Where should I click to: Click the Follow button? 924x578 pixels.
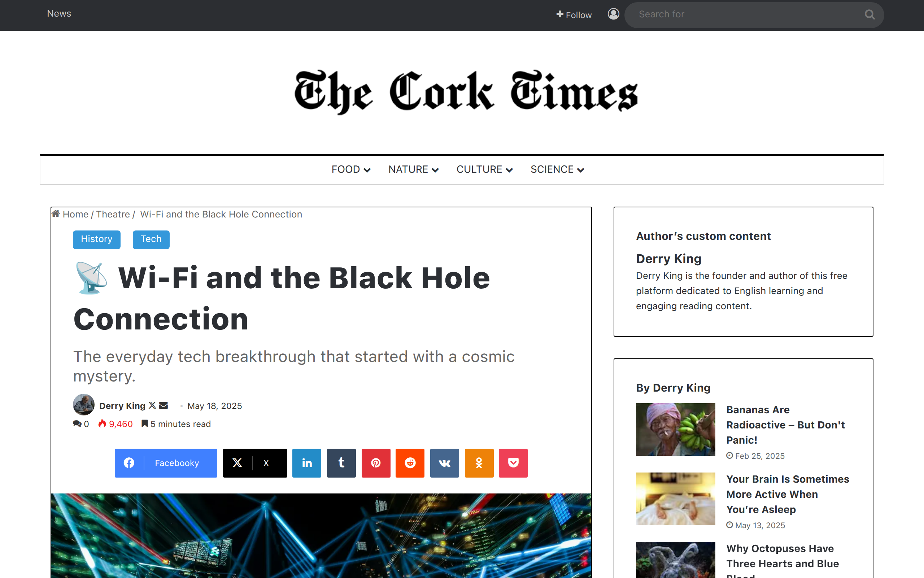point(574,14)
